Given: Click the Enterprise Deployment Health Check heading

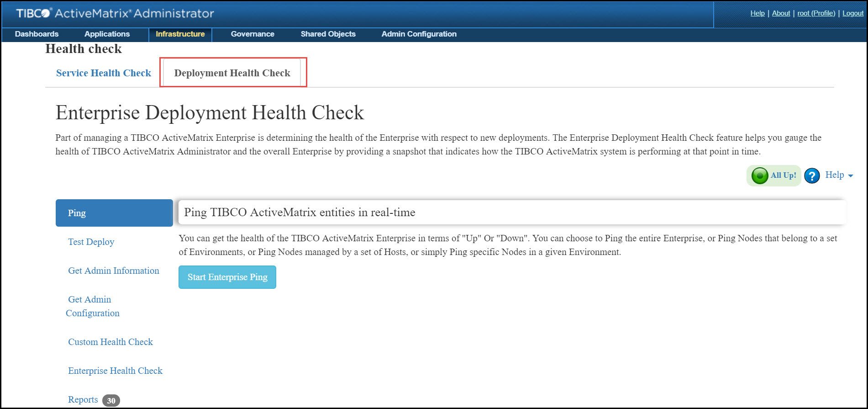Looking at the screenshot, I should [x=210, y=112].
